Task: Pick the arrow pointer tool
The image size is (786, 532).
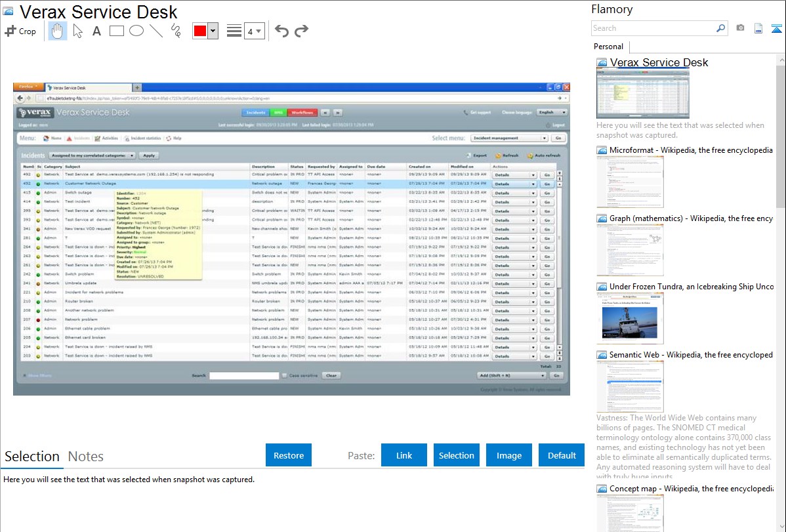Action: (77, 31)
